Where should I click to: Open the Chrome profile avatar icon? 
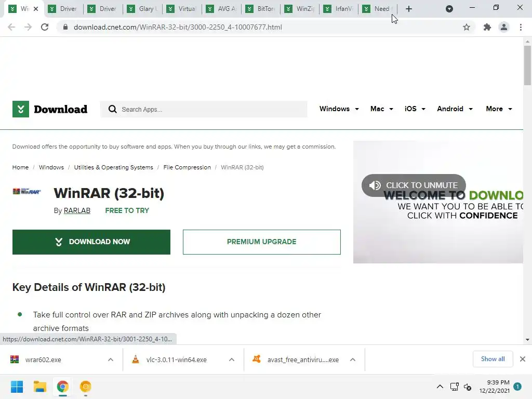point(504,27)
